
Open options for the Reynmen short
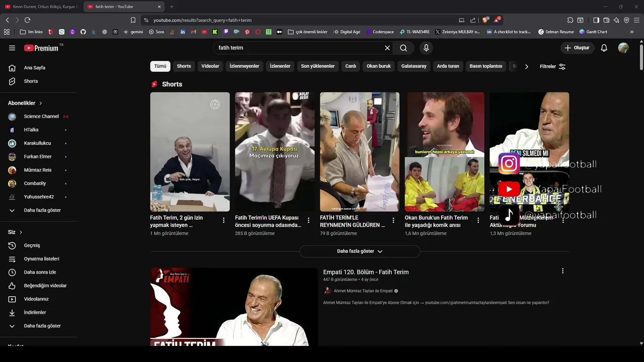tap(393, 220)
